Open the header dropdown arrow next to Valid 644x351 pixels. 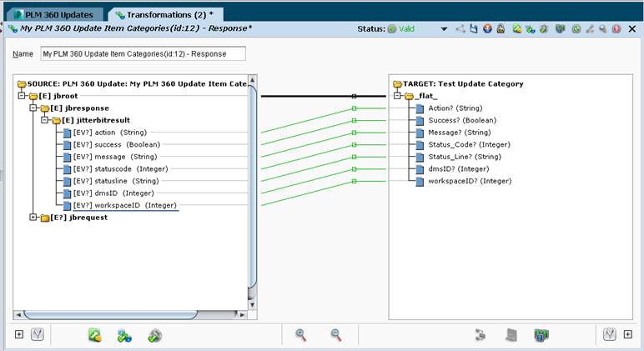(x=444, y=29)
